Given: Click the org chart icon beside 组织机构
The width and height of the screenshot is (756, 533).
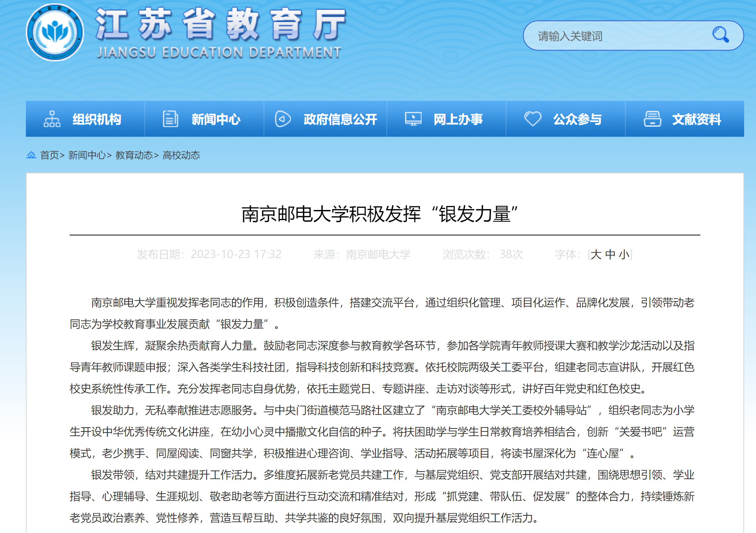Looking at the screenshot, I should tap(52, 119).
